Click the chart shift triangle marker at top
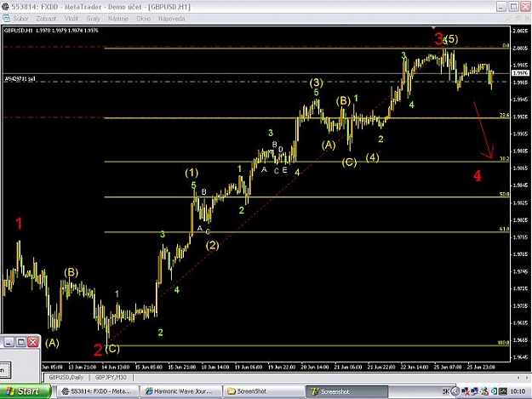 (x=433, y=27)
